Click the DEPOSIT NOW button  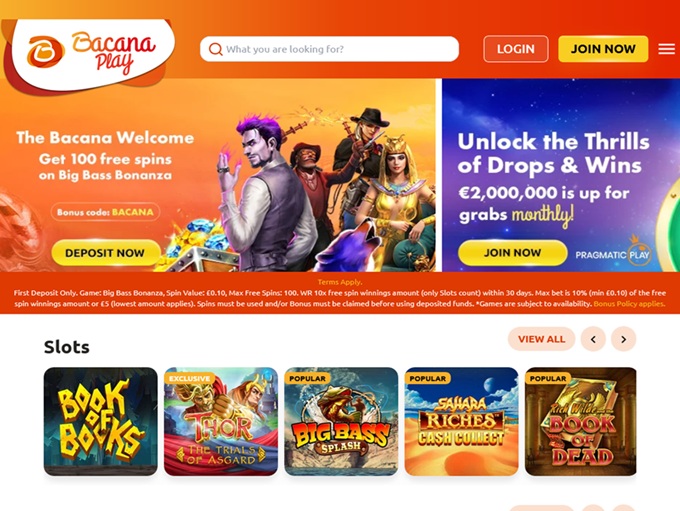coord(105,252)
